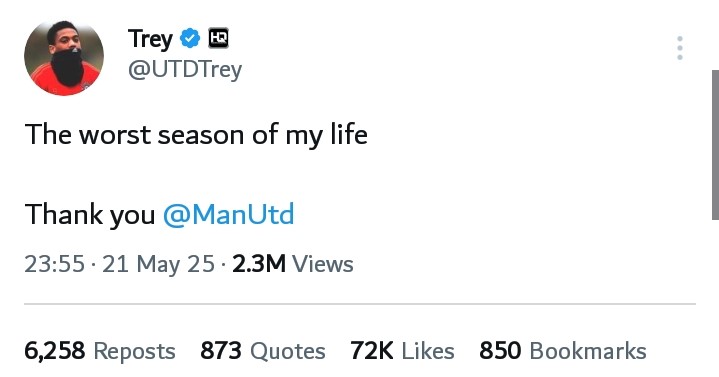Open the 850 Bookmarks count
Viewport: 719px width, 377px height.
pyautogui.click(x=563, y=351)
